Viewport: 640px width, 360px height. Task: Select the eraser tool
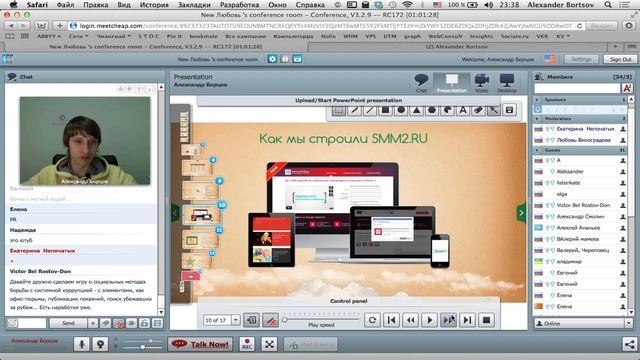tap(478, 110)
